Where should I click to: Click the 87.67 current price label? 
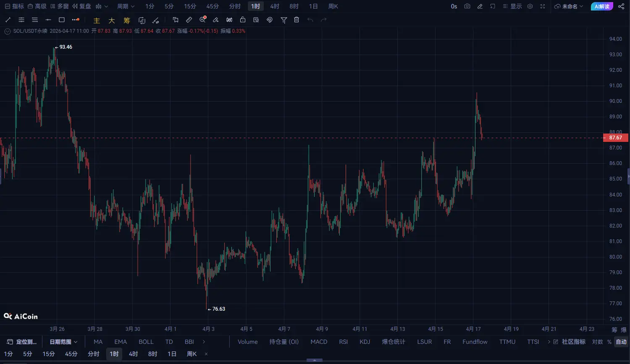click(615, 138)
